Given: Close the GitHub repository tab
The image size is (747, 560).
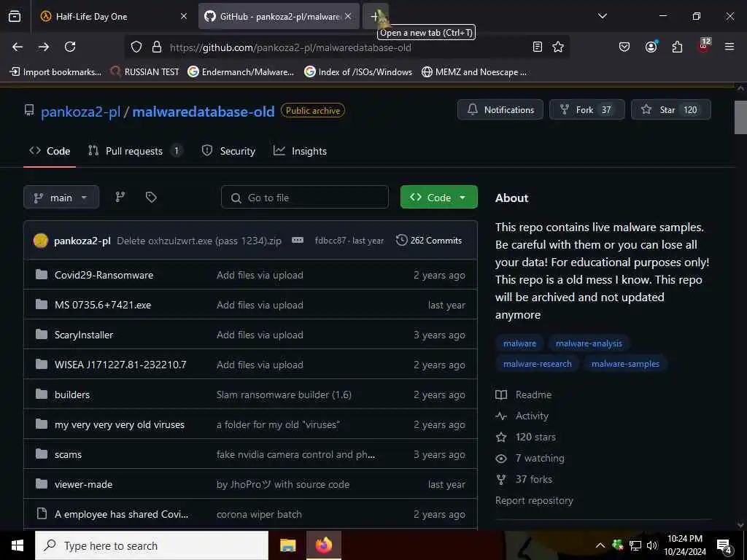Looking at the screenshot, I should [348, 17].
